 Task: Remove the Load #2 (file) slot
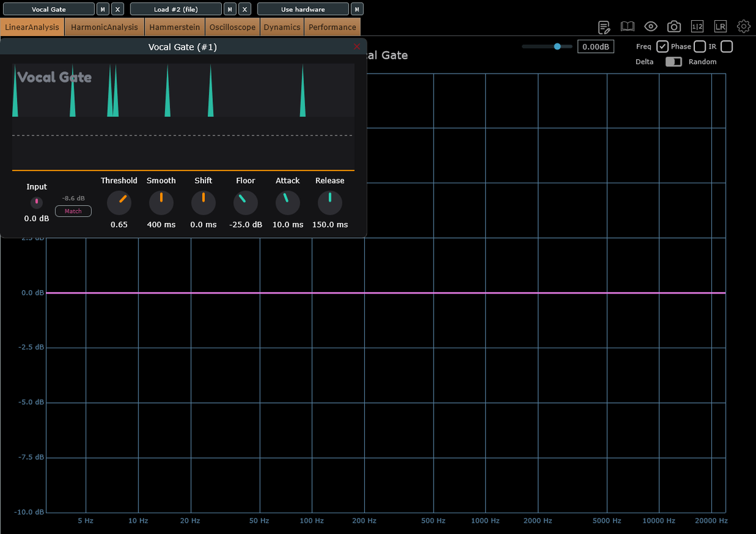tap(245, 9)
